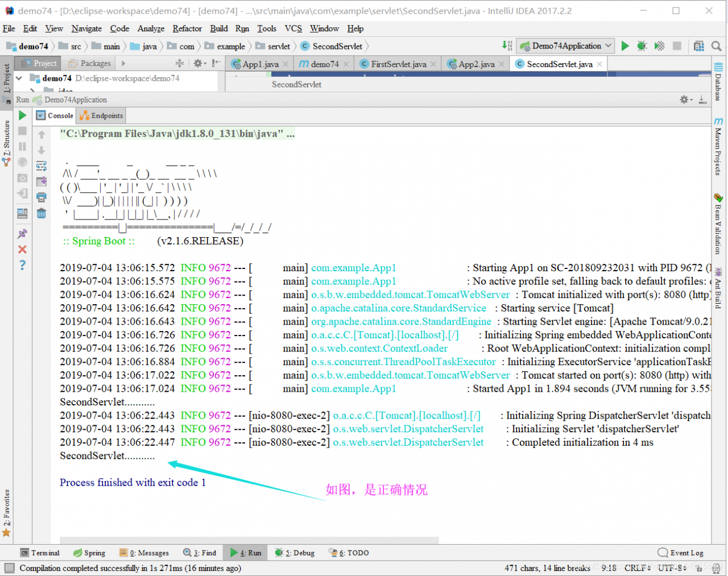
Task: Open the Debug tool window button
Action: tap(295, 553)
